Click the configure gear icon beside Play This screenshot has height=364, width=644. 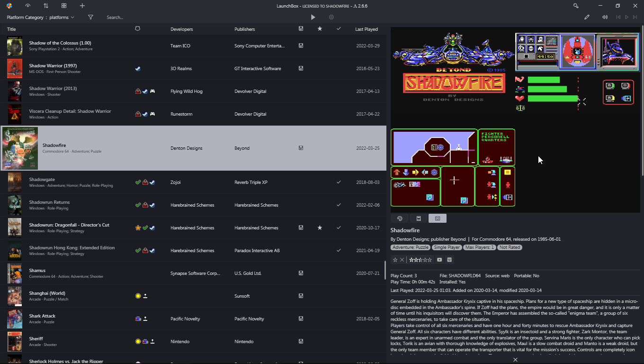pos(331,17)
